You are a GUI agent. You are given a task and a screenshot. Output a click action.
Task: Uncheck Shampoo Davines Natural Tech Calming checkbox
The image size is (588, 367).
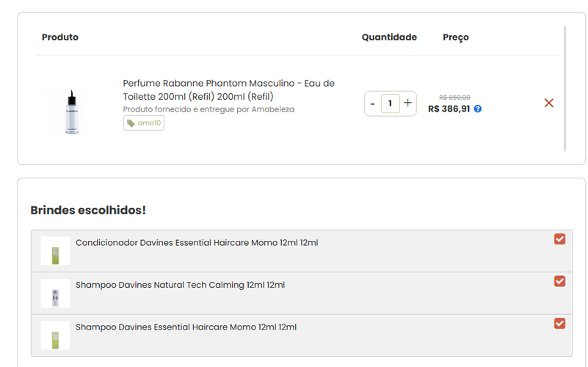click(559, 281)
